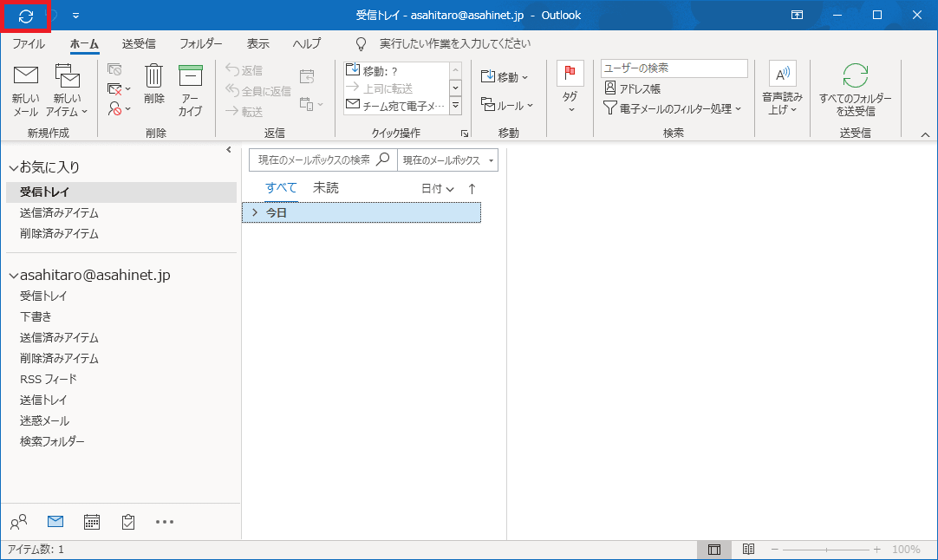938x560 pixels.
Task: Click the 返信 reply button
Action: click(244, 70)
